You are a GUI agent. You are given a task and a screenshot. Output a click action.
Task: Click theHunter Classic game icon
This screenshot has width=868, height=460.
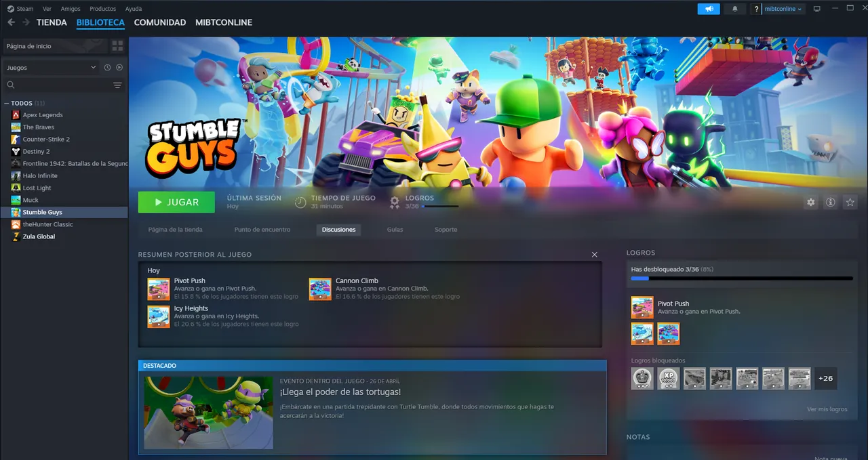click(x=16, y=225)
